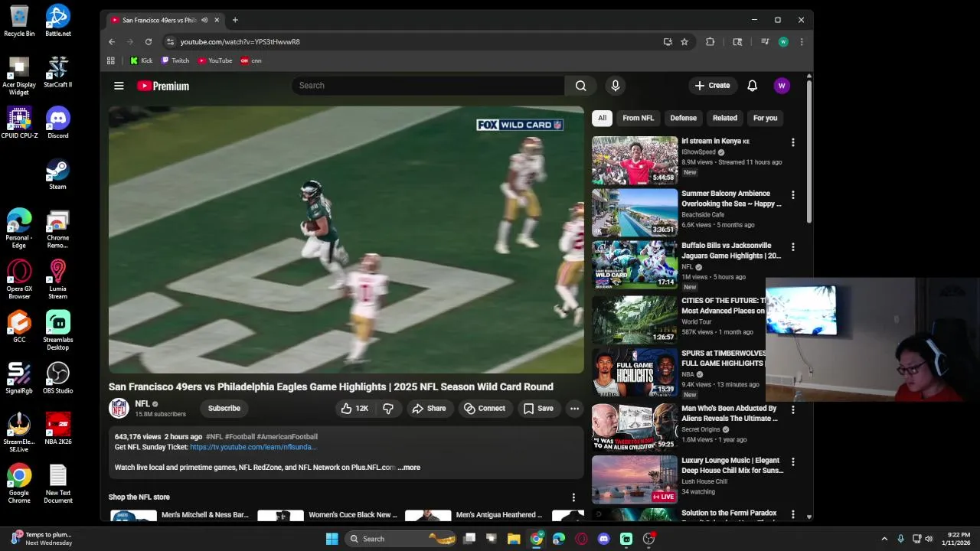Click install/cast icon in address bar
980x551 pixels.
point(668,42)
